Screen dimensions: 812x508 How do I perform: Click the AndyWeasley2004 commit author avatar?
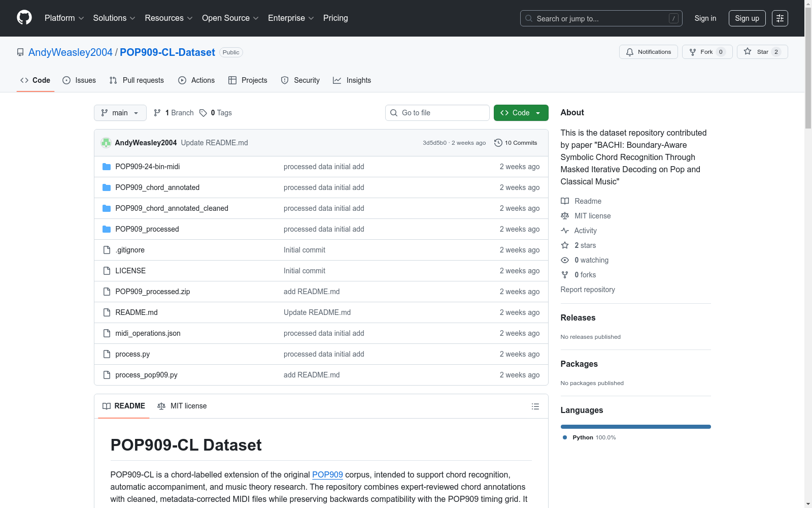pos(106,143)
